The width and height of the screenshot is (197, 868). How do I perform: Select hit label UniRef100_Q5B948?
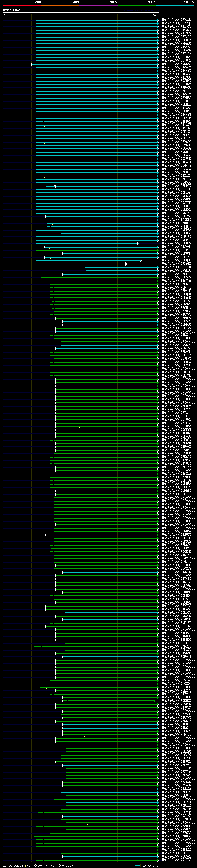click(x=177, y=765)
